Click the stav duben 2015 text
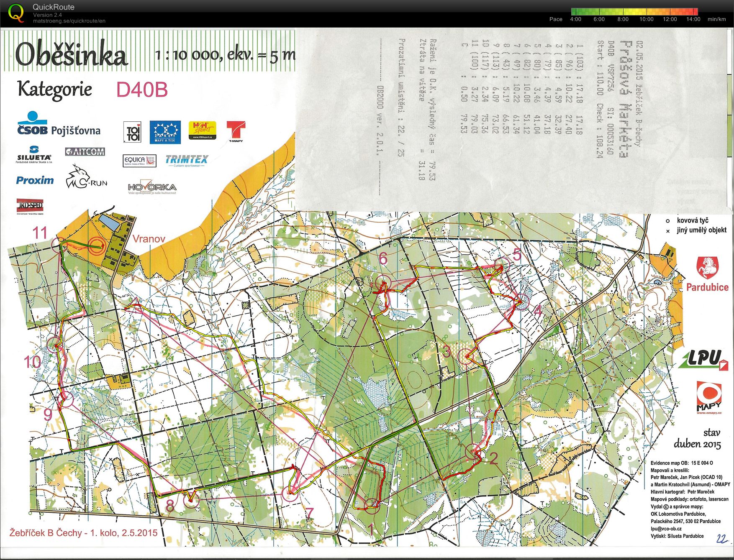Image resolution: width=734 pixels, height=560 pixels. click(698, 438)
